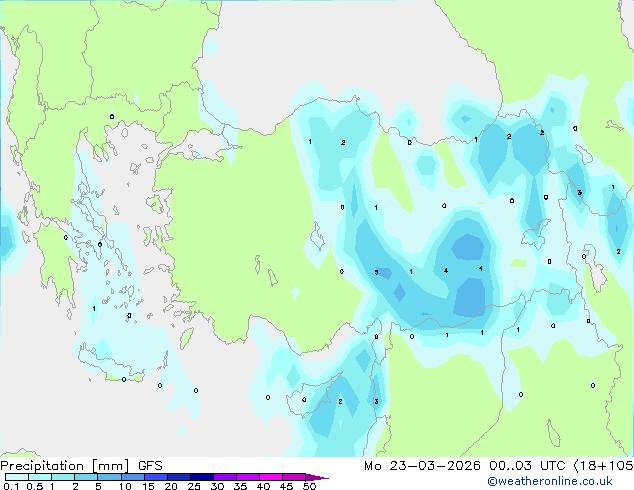Image resolution: width=634 pixels, height=490 pixels.
Task: Select the 5–10 mm legend color swatch
Action: 109,477
